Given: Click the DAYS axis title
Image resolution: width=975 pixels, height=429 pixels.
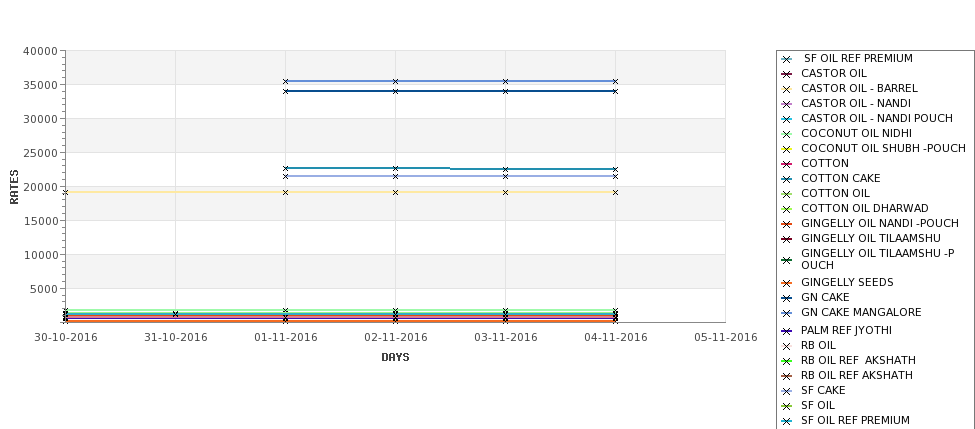Looking at the screenshot, I should pos(395,358).
